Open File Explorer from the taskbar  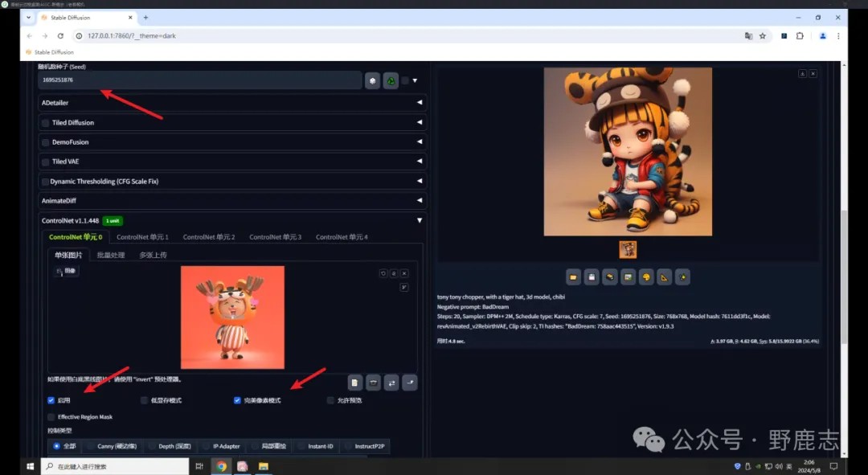tap(264, 466)
